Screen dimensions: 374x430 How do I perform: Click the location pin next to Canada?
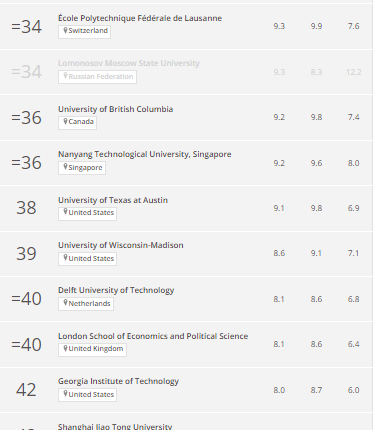click(x=65, y=121)
